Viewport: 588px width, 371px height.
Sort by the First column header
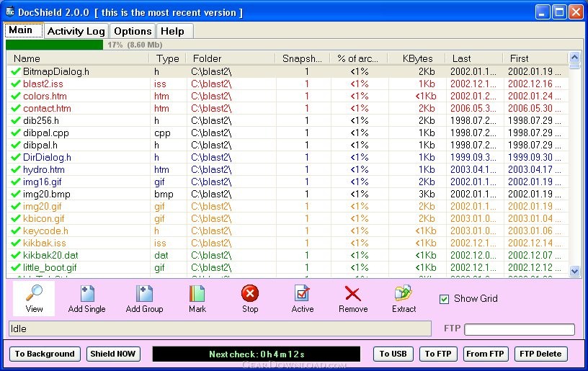coord(535,58)
